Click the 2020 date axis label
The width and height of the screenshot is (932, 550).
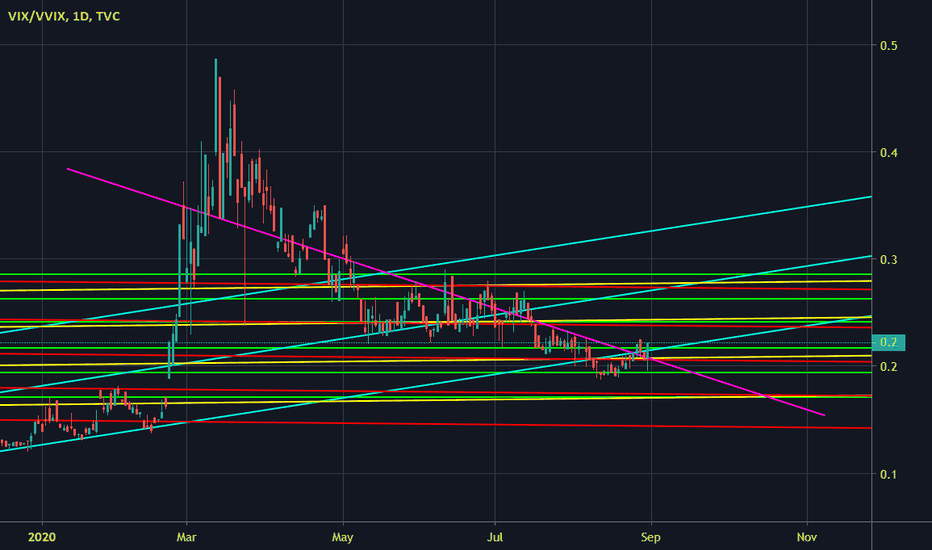[42, 537]
